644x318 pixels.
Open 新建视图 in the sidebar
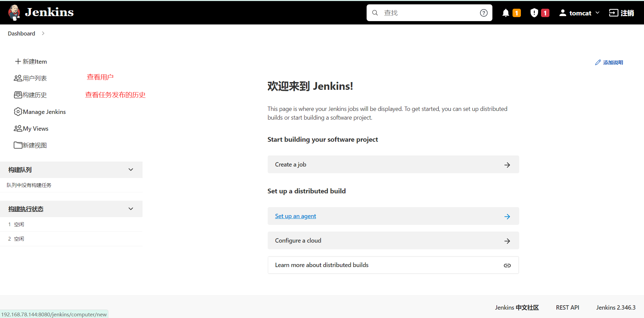[30, 145]
